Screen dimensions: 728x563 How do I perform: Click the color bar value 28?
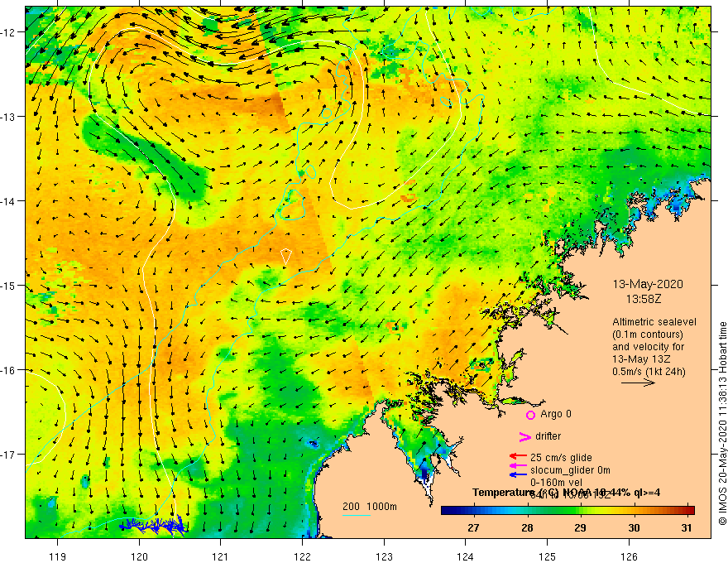point(527,527)
